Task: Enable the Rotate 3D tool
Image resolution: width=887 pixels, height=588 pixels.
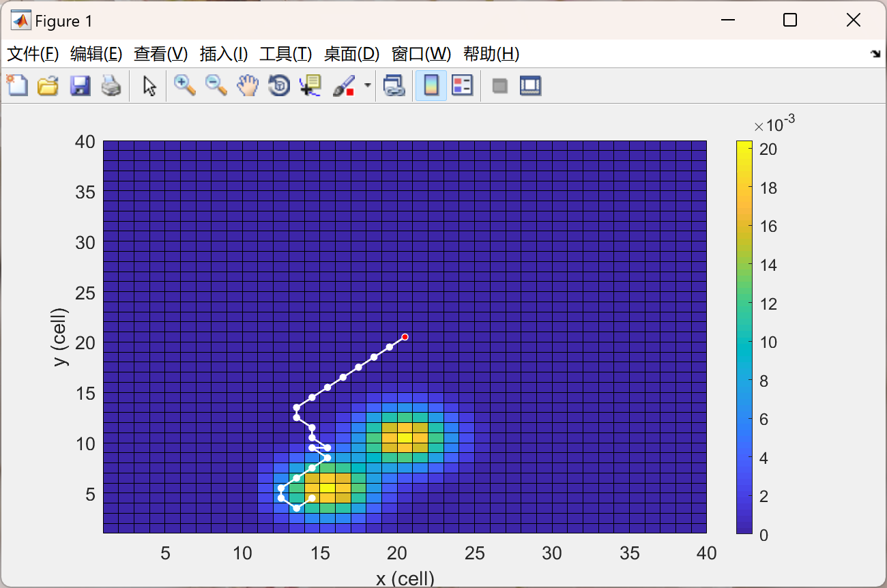Action: (x=278, y=85)
